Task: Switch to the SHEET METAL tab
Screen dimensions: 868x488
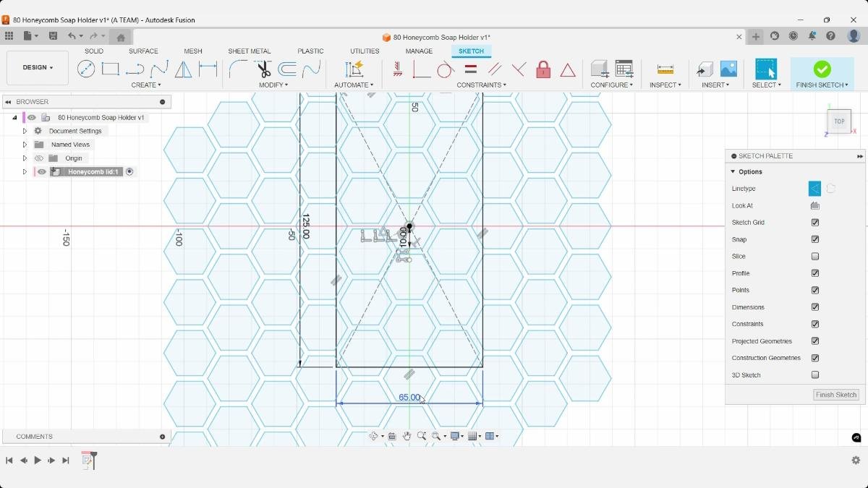Action: 250,51
